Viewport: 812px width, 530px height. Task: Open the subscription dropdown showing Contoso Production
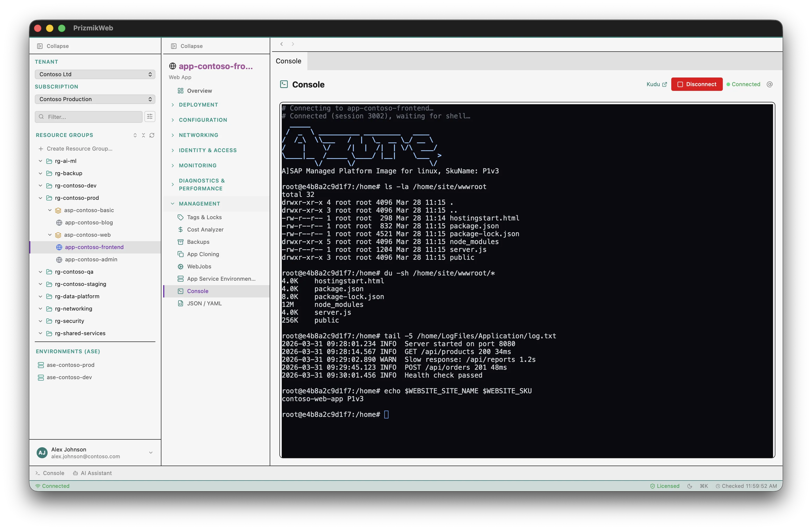point(95,99)
